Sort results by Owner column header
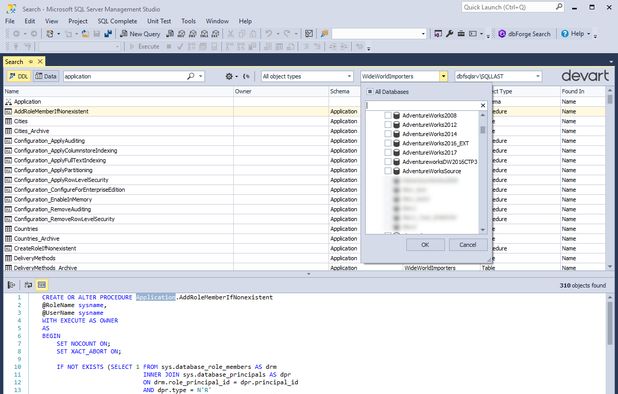 pyautogui.click(x=281, y=91)
